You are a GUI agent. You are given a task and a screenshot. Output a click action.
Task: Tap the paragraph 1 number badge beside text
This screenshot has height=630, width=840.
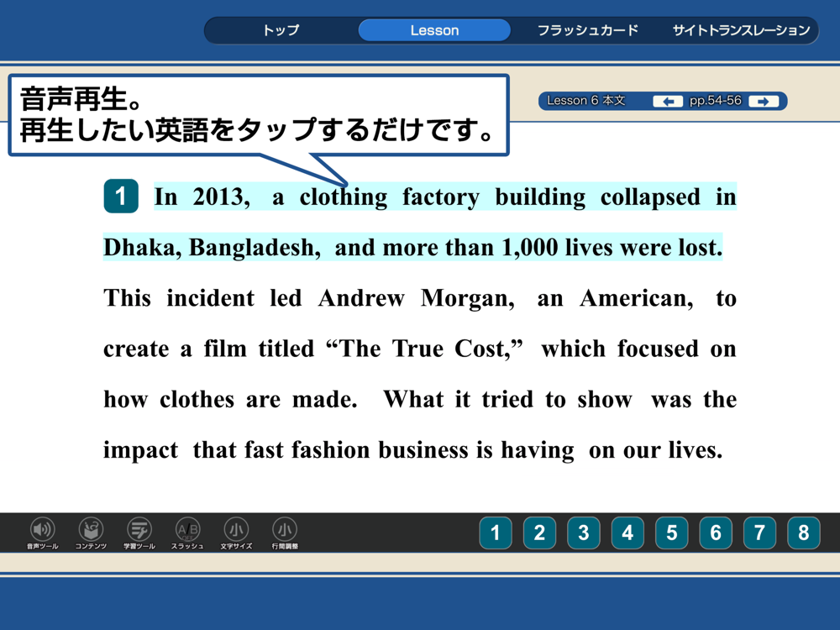click(121, 196)
